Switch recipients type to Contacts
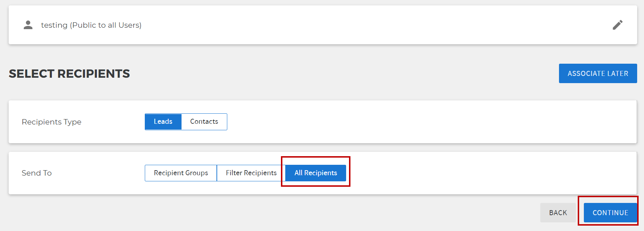This screenshot has height=231, width=644. (204, 122)
